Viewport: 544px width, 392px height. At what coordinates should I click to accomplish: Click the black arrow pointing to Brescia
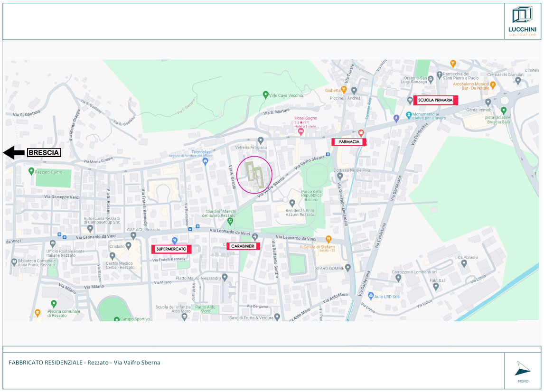[14, 152]
